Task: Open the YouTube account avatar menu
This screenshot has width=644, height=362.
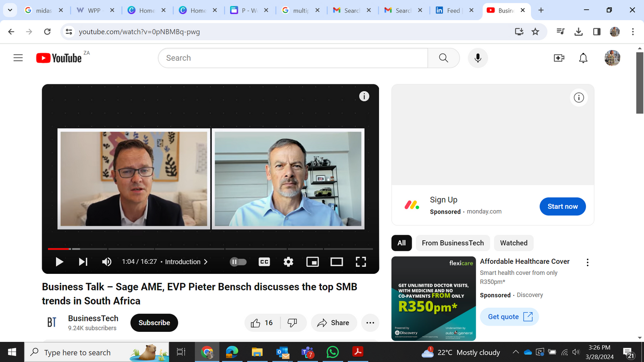Action: [612, 58]
